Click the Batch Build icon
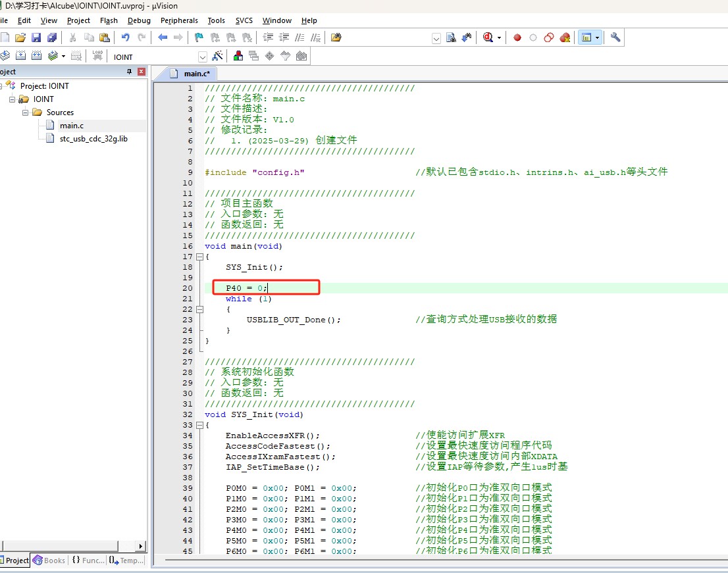 click(53, 56)
